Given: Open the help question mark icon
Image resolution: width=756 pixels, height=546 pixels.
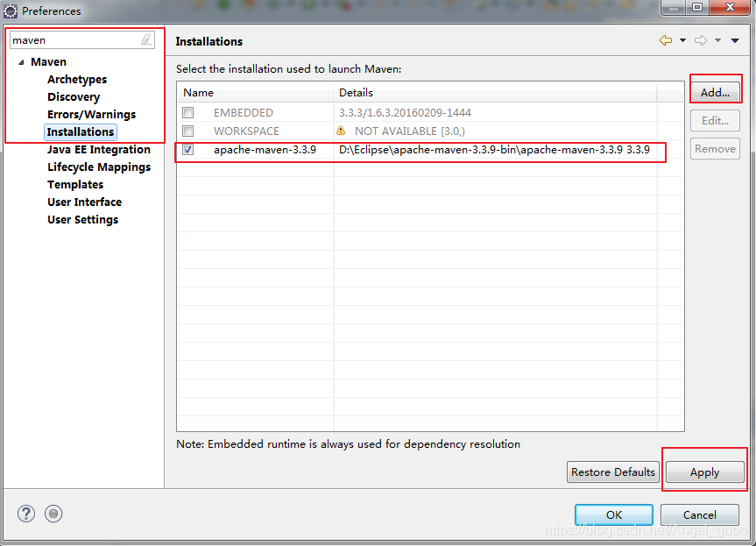Looking at the screenshot, I should click(26, 514).
